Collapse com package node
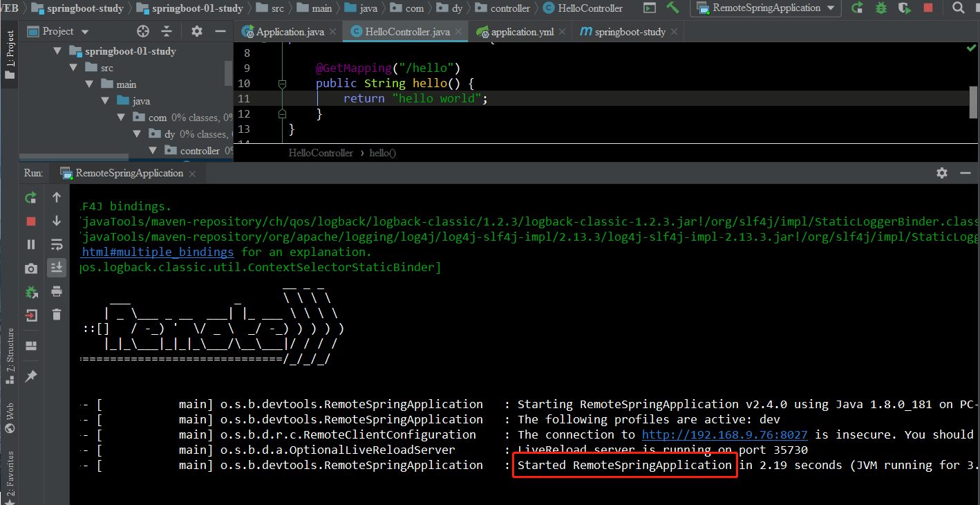This screenshot has width=980, height=505. point(121,118)
